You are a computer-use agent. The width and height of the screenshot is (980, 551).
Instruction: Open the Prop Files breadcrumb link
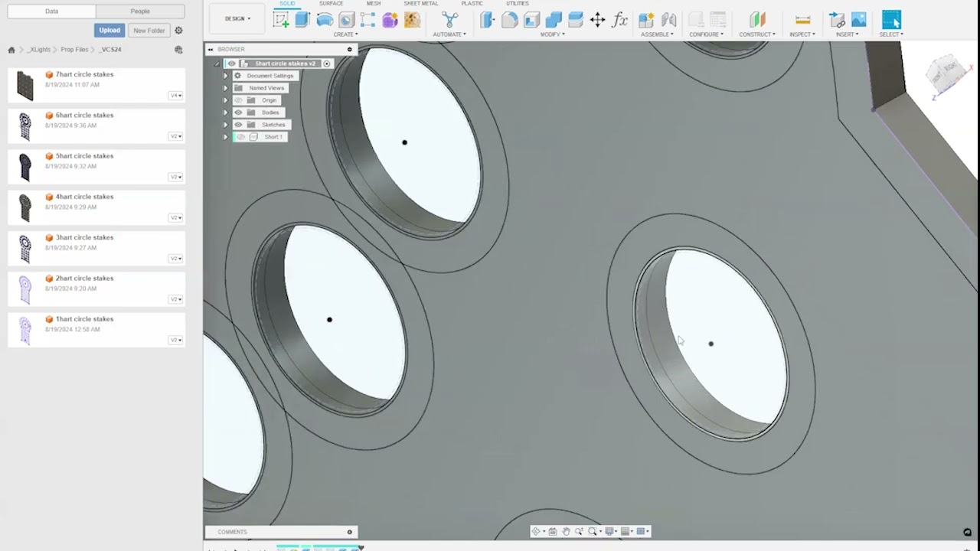click(x=74, y=50)
